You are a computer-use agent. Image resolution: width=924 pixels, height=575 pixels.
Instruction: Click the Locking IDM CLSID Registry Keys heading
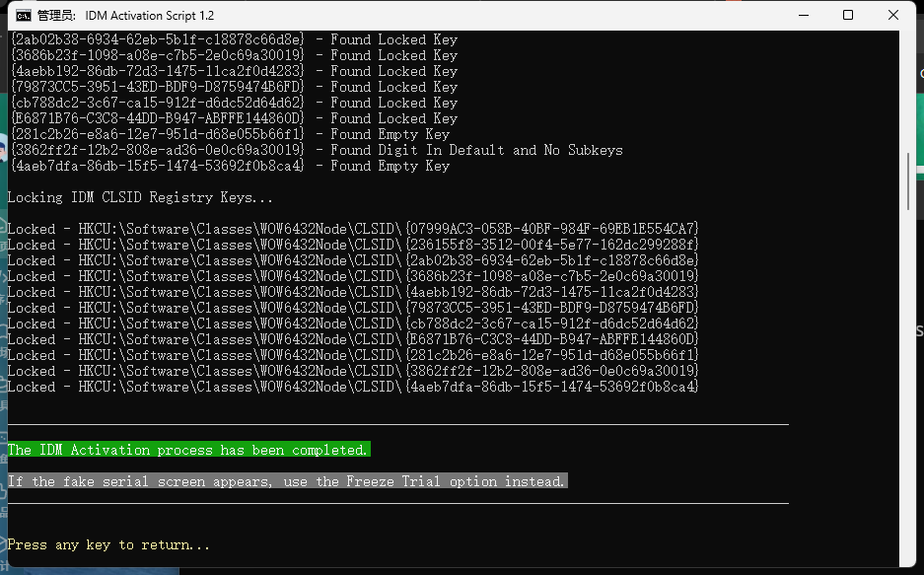pos(140,197)
